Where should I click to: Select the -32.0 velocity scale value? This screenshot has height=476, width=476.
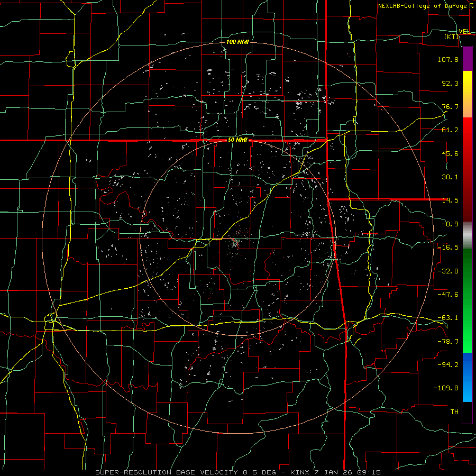tap(448, 271)
